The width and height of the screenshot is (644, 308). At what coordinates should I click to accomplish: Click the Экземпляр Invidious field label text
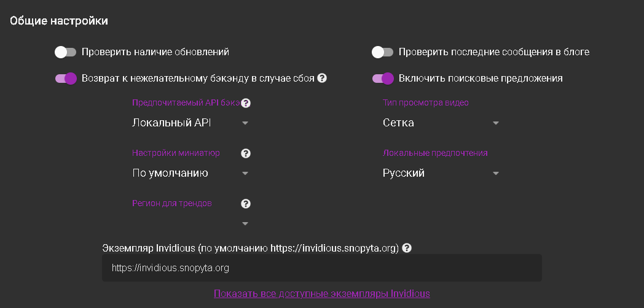[x=251, y=248]
